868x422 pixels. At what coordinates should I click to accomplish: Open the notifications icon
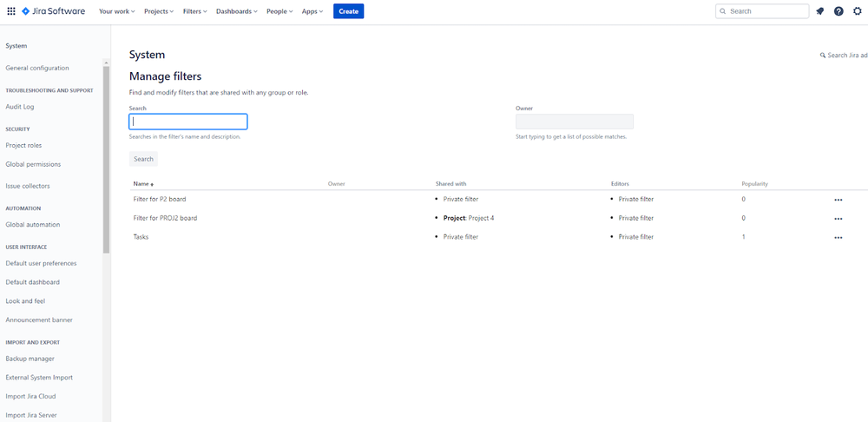[820, 11]
